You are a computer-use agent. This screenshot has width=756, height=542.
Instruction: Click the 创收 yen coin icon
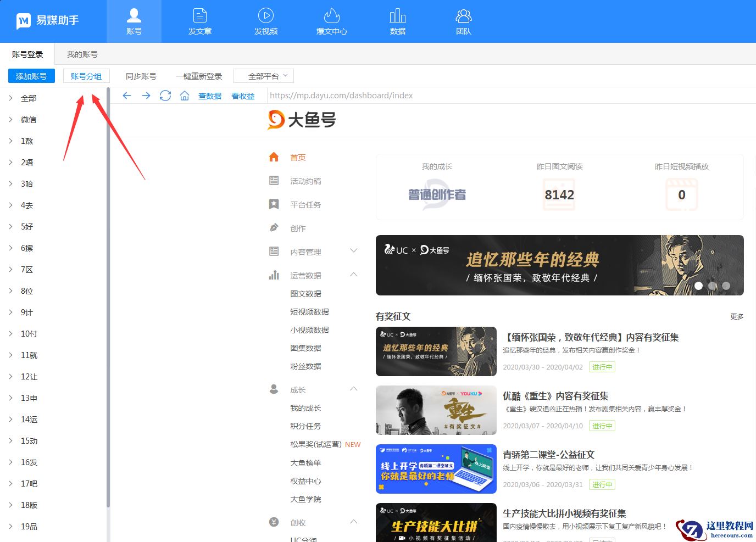click(274, 522)
